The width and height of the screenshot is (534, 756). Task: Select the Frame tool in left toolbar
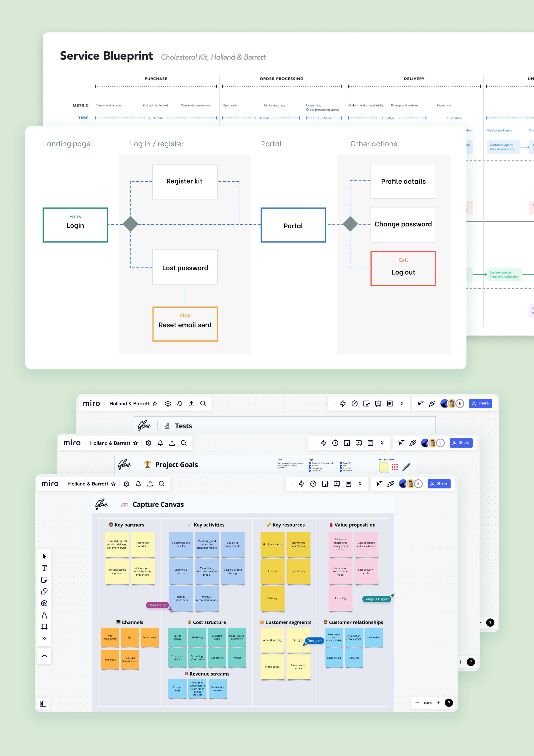tap(44, 627)
